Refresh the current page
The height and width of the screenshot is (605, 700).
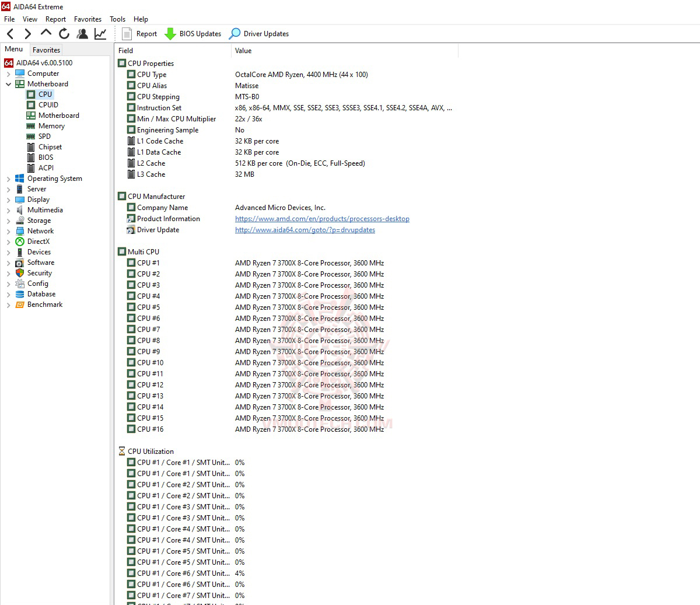coord(64,34)
